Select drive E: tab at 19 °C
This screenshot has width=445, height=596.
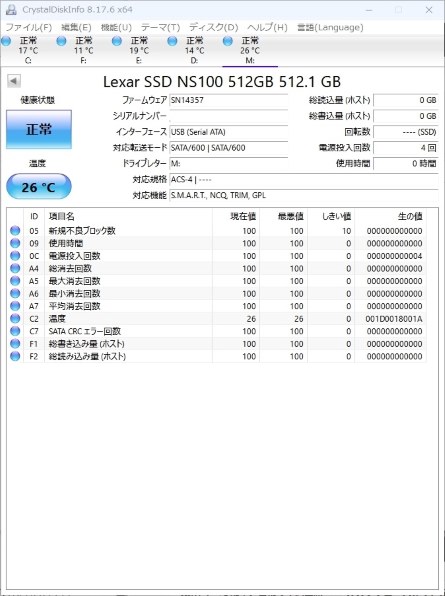coord(139,50)
